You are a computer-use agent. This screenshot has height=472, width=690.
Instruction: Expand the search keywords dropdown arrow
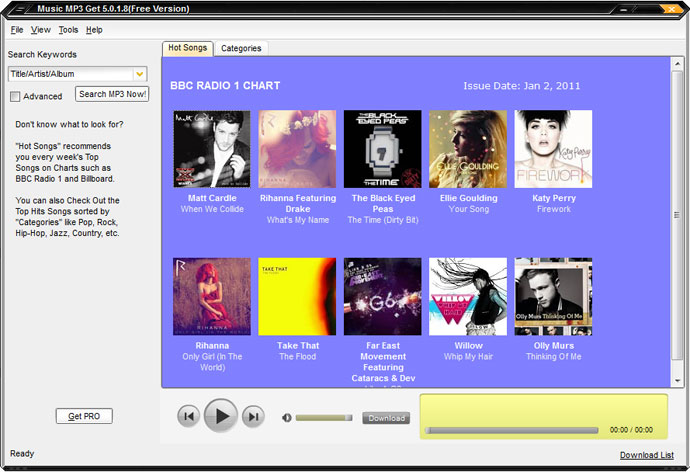click(139, 74)
